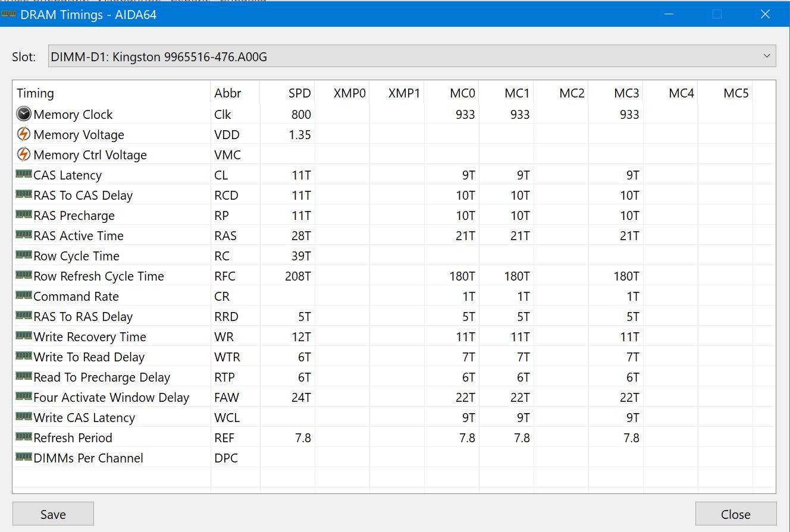The height and width of the screenshot is (532, 790).
Task: Click the AIDA64 title bar app icon
Action: coord(10,14)
